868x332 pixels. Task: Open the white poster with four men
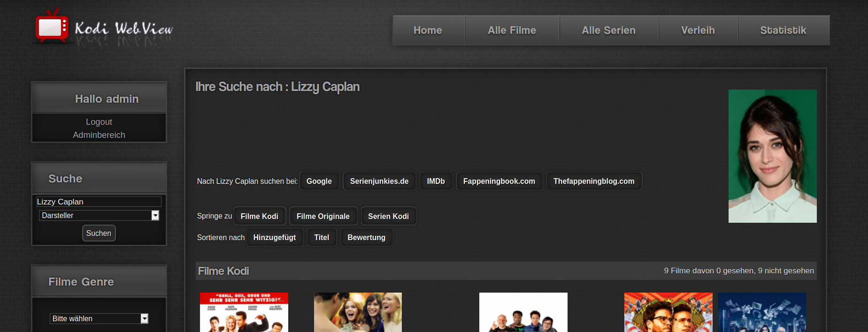tap(523, 312)
